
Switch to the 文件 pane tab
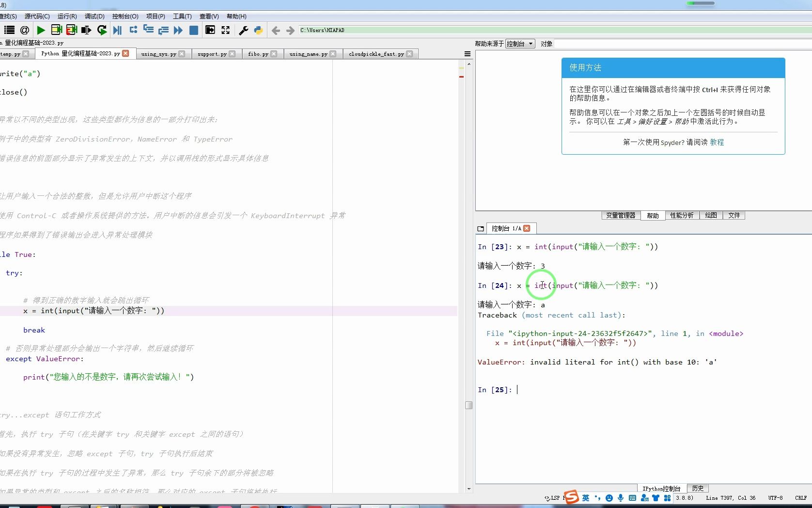[734, 215]
